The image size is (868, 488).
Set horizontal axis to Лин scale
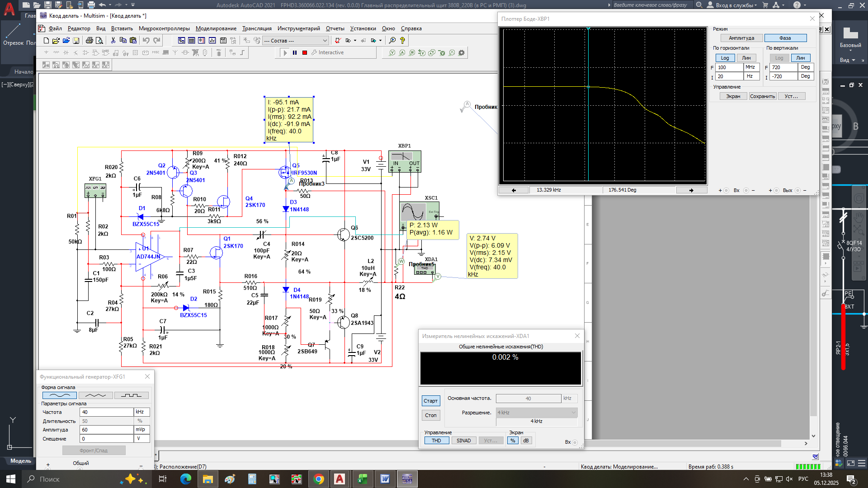point(746,58)
